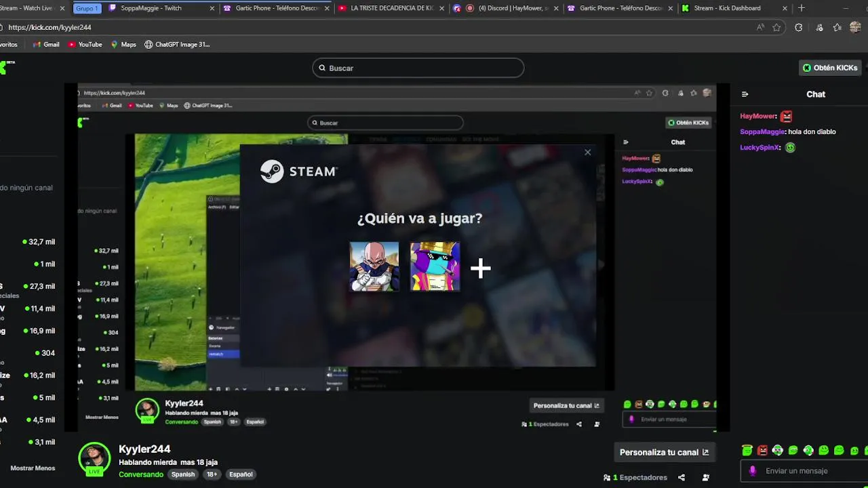The height and width of the screenshot is (488, 868).
Task: Open the Gmail bookmark
Action: coord(46,45)
